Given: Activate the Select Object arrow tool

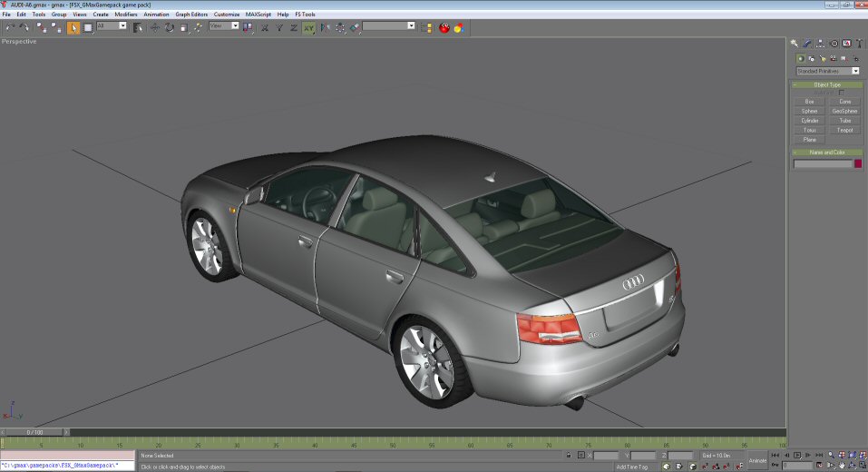Looking at the screenshot, I should pos(73,28).
